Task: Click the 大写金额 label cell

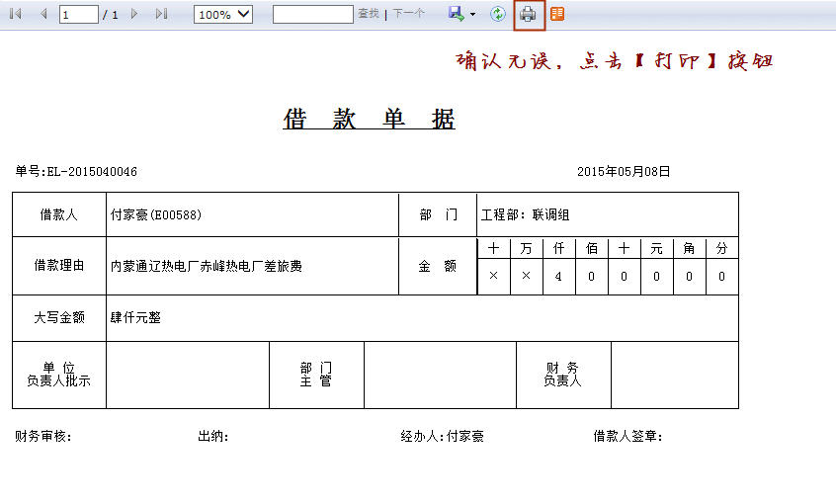Action: [59, 318]
